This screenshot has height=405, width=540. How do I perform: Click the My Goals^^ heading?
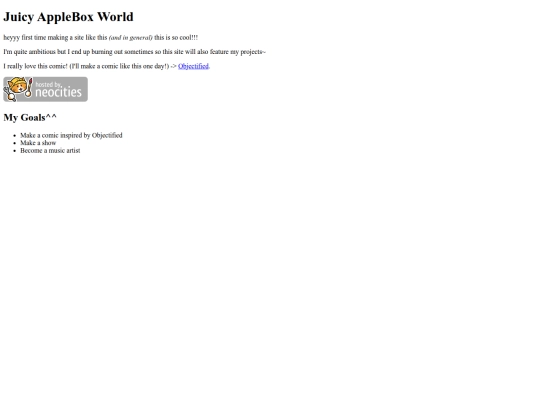click(x=30, y=117)
